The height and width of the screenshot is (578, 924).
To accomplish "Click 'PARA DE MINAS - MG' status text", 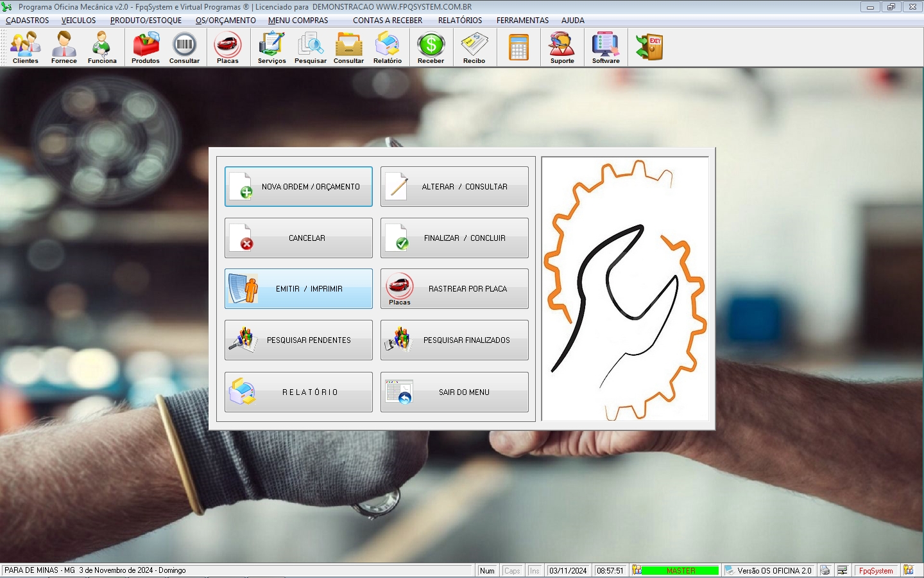I will point(40,570).
